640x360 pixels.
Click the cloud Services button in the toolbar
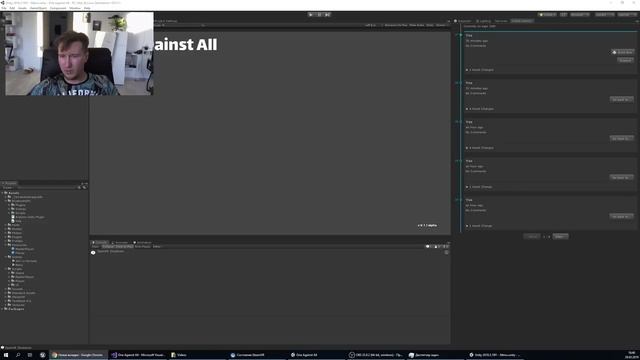[x=563, y=15]
